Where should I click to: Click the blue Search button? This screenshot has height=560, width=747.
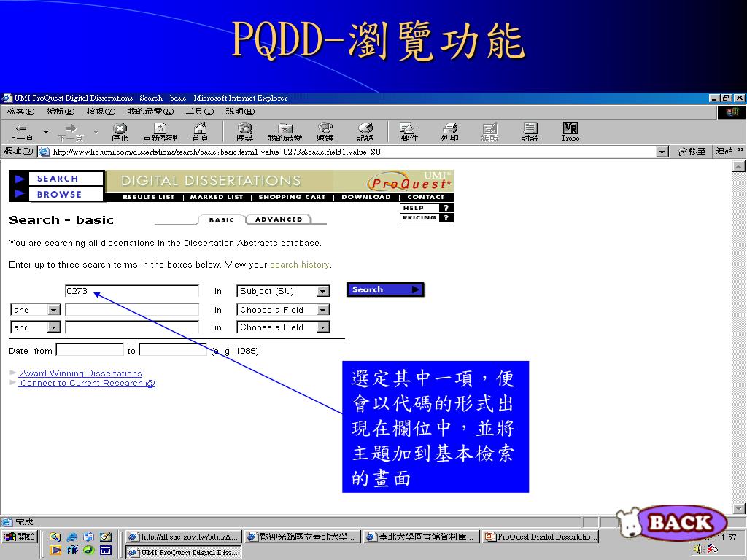(385, 289)
